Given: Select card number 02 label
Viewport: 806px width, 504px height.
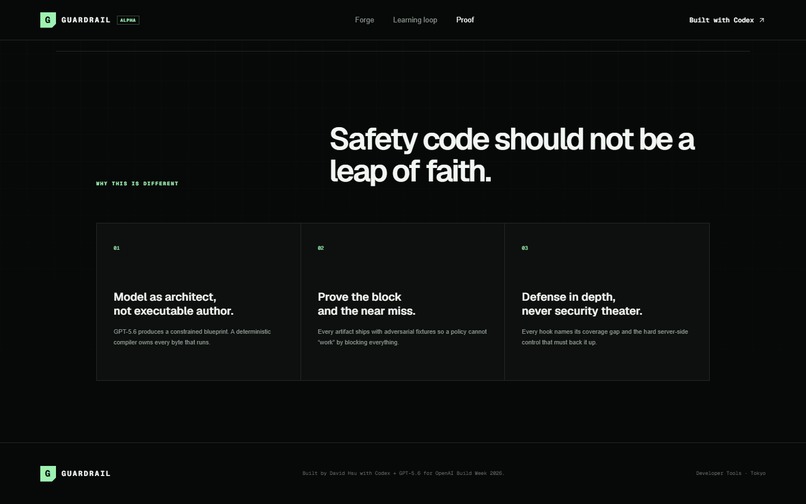Looking at the screenshot, I should (321, 248).
